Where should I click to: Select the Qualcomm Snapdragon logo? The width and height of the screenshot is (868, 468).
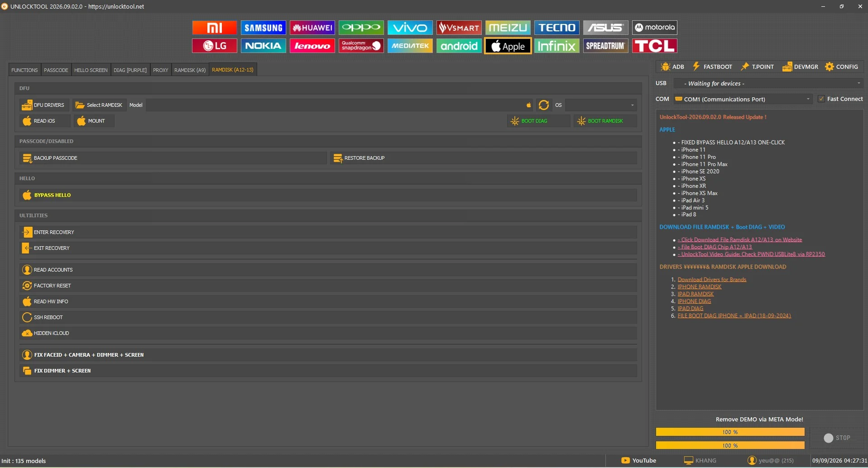361,46
